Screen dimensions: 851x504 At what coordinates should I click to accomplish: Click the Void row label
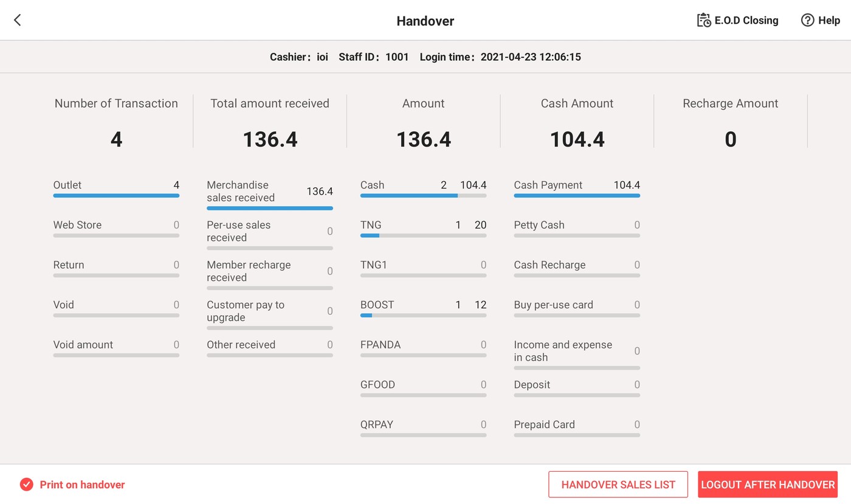click(x=63, y=305)
